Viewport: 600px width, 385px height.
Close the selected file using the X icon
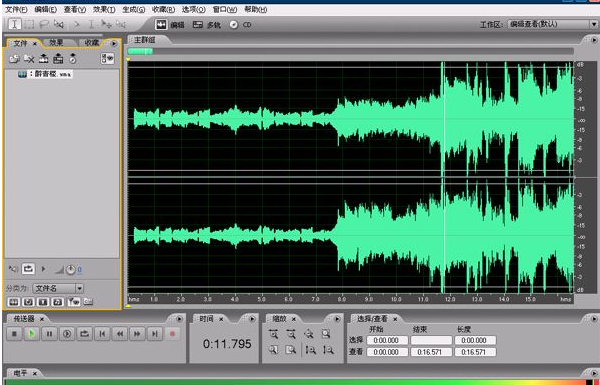pyautogui.click(x=29, y=59)
